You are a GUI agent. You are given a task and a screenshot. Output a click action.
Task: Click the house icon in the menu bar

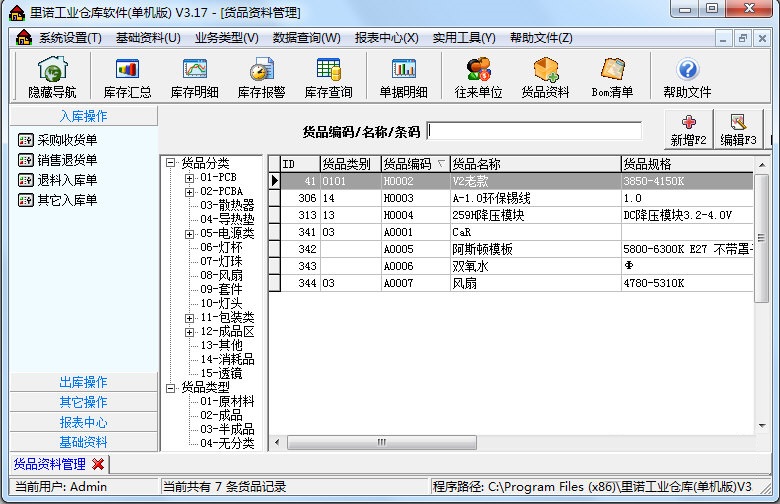pos(23,38)
